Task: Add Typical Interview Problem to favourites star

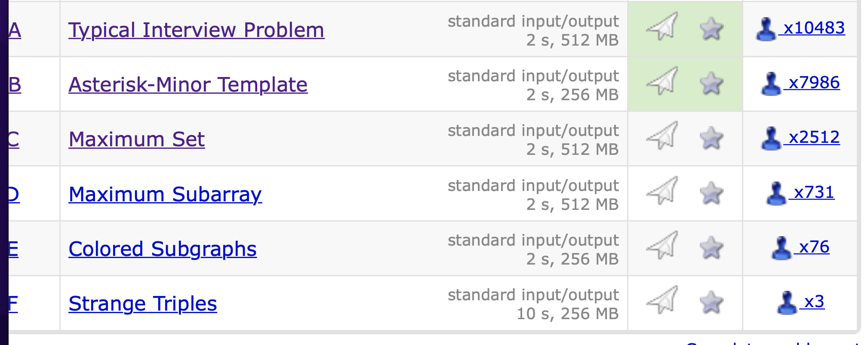Action: 711,28
